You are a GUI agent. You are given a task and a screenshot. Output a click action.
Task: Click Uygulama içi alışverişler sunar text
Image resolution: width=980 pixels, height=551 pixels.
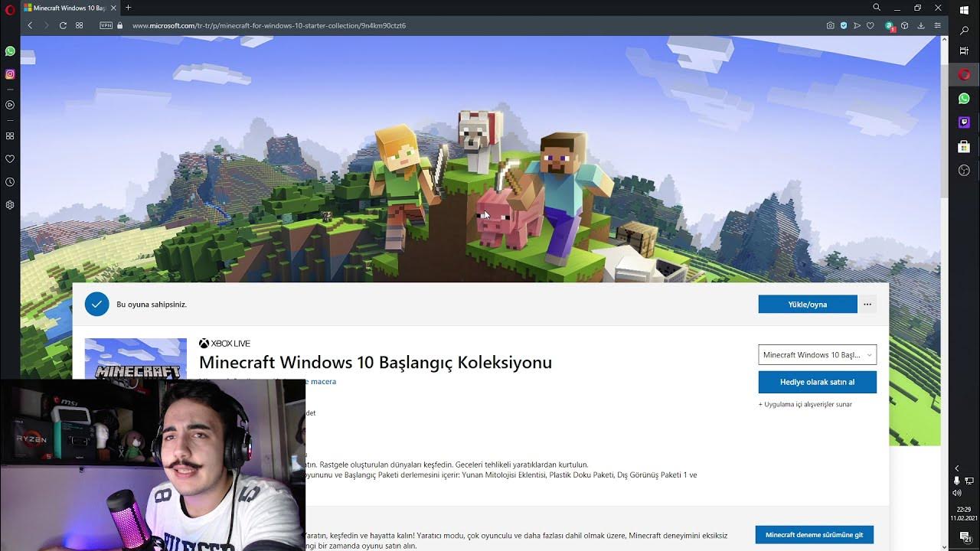click(805, 404)
